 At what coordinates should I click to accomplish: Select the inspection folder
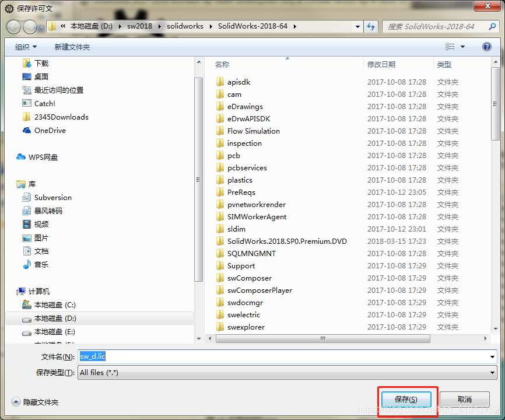pyautogui.click(x=239, y=143)
